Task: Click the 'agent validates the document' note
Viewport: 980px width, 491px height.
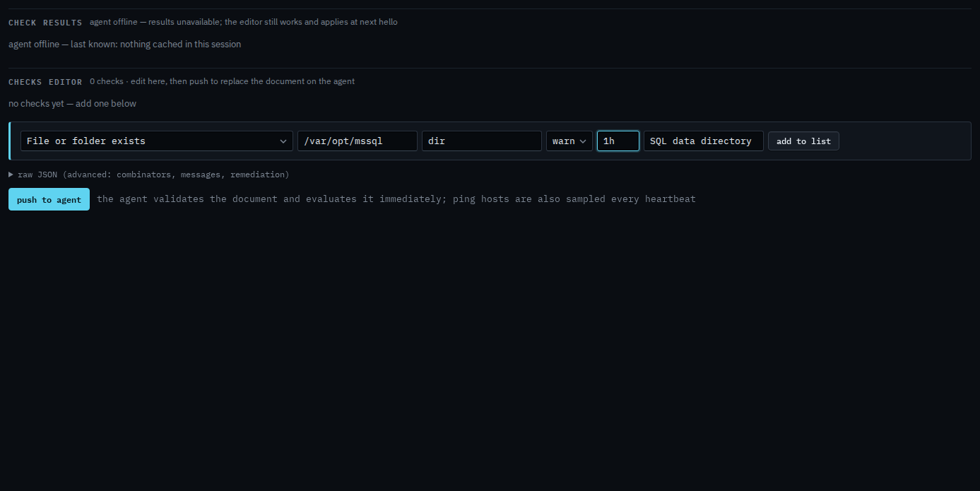Action: [396, 199]
